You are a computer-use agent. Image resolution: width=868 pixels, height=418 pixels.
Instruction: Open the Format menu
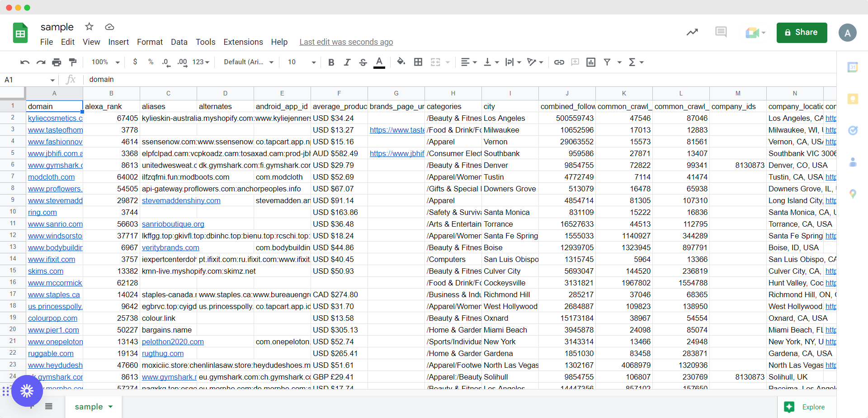[150, 42]
